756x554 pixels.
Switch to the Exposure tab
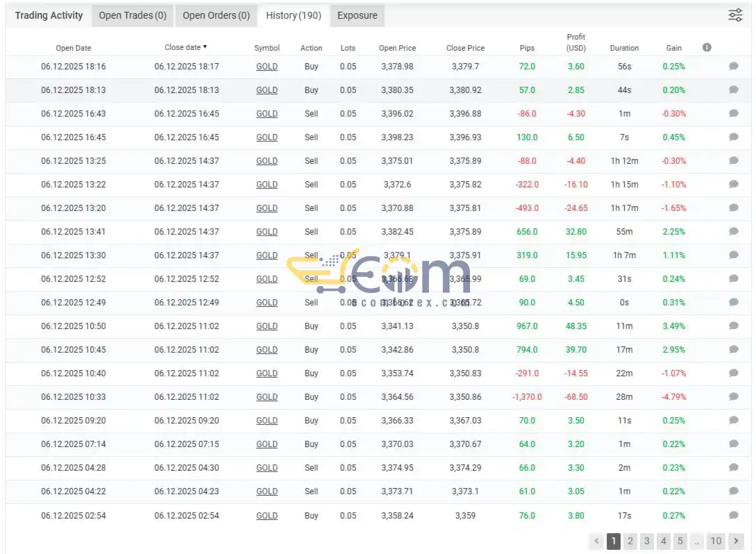(358, 15)
